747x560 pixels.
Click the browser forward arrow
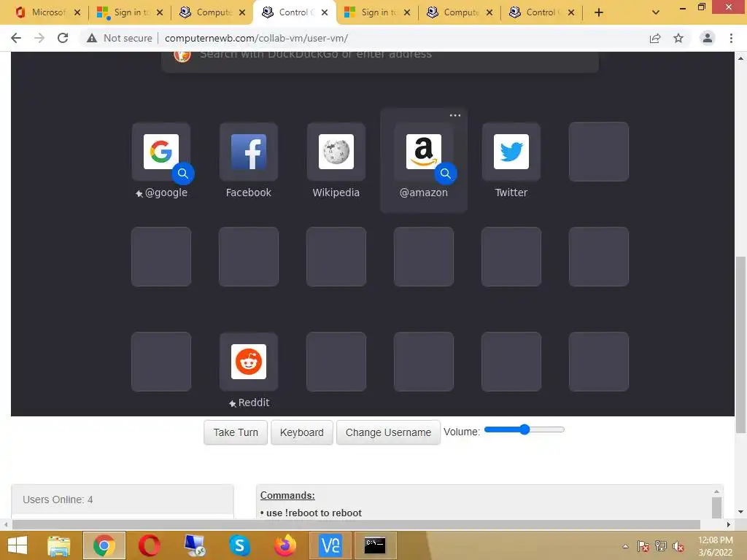(39, 38)
